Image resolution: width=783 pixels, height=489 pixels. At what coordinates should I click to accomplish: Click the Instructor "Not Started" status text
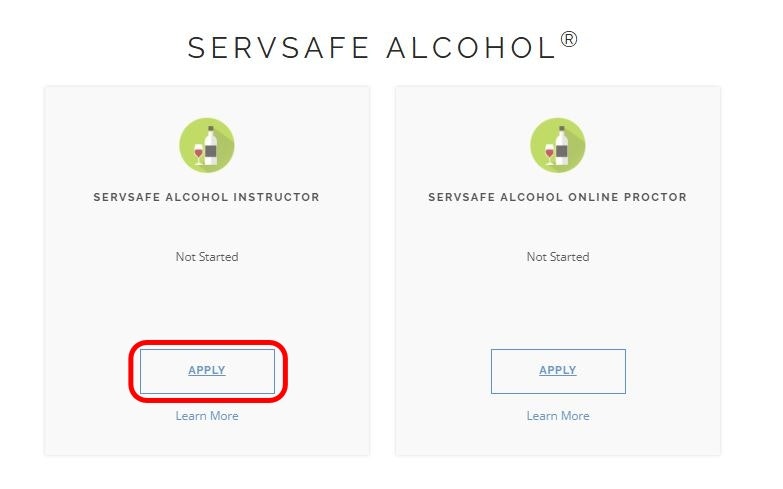click(207, 257)
